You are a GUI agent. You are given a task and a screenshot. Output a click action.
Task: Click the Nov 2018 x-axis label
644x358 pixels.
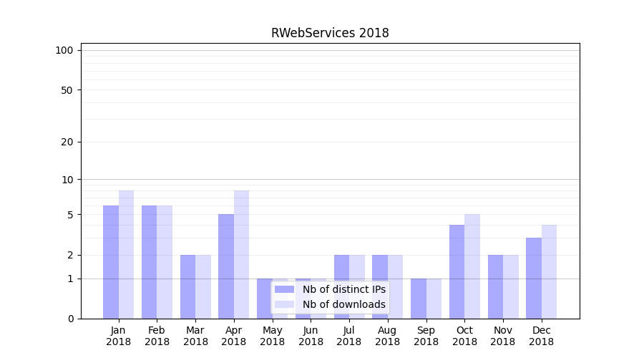click(x=503, y=336)
